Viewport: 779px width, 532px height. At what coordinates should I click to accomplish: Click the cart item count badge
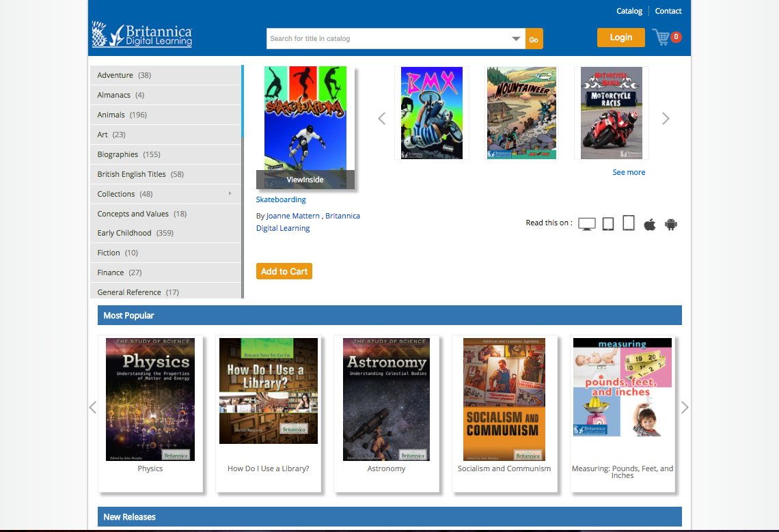pyautogui.click(x=676, y=37)
